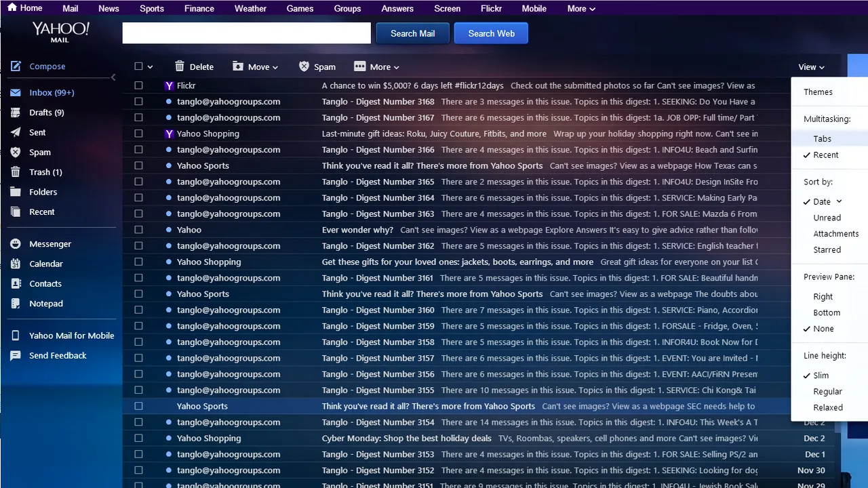Check the Digest Number 3168 email checkbox

pyautogui.click(x=138, y=102)
